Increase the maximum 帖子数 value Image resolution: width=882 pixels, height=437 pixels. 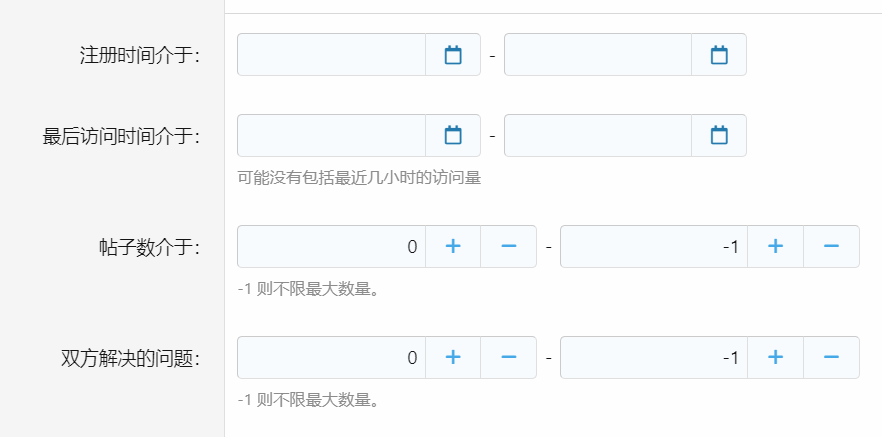(x=775, y=246)
